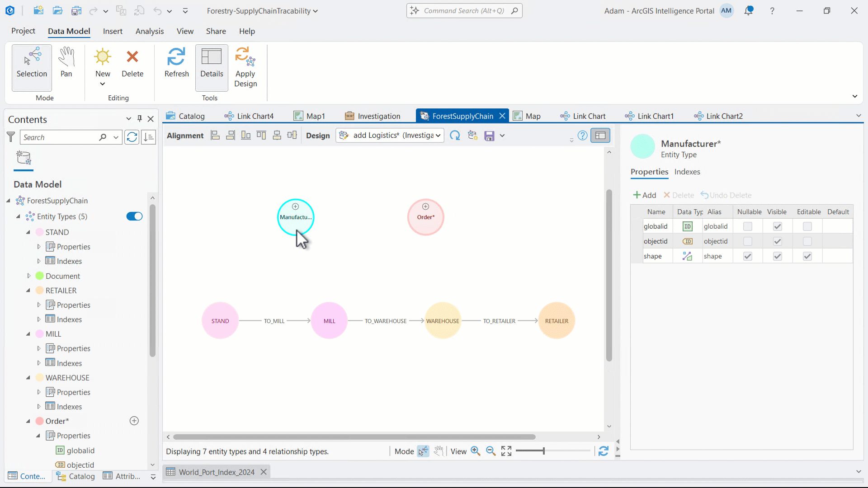Toggle the Entity Types visibility switch
The height and width of the screenshot is (488, 868).
(x=134, y=216)
